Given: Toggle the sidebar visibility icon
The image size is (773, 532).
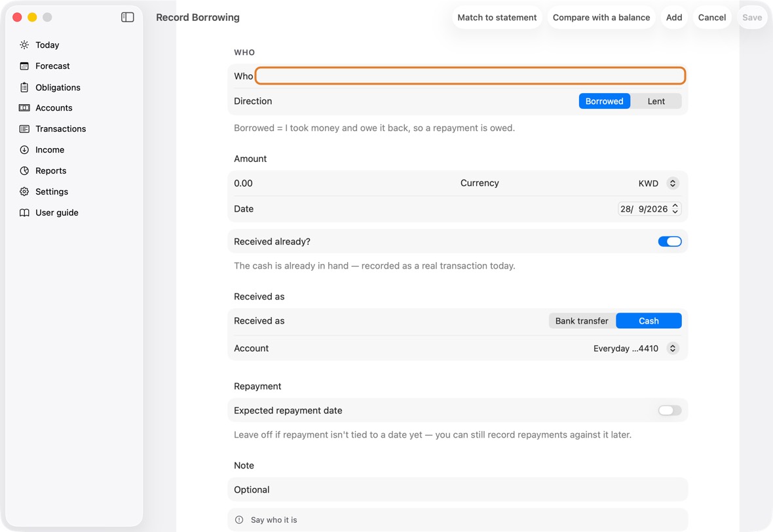Looking at the screenshot, I should [127, 17].
